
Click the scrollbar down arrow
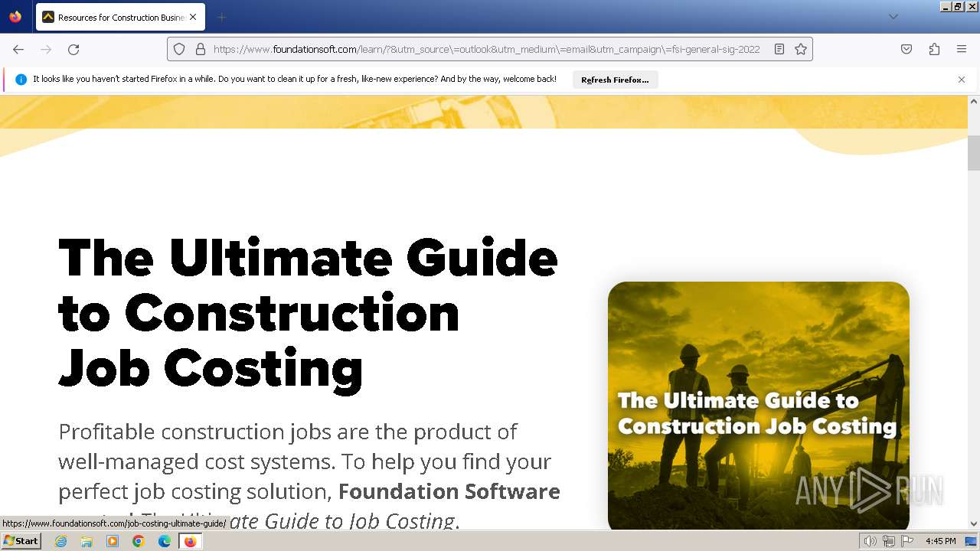point(974,524)
